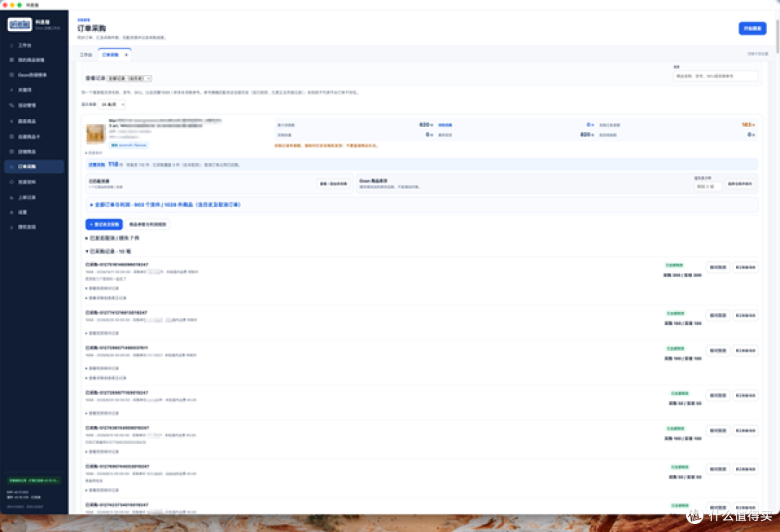Open the 20 条/页 page-size dropdown
Image resolution: width=780 pixels, height=532 pixels.
[113, 105]
